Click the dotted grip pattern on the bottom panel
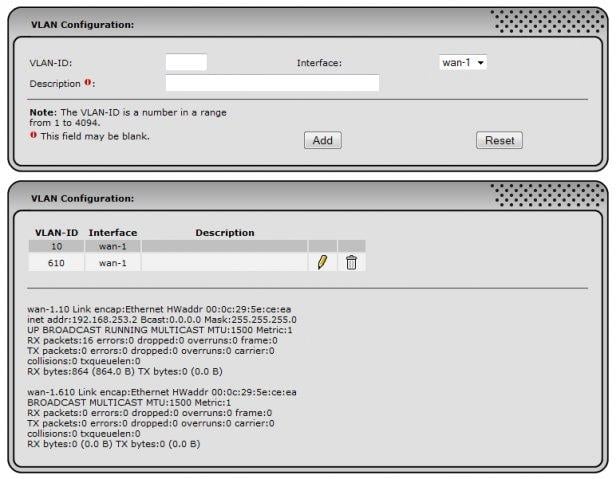 pyautogui.click(x=547, y=196)
